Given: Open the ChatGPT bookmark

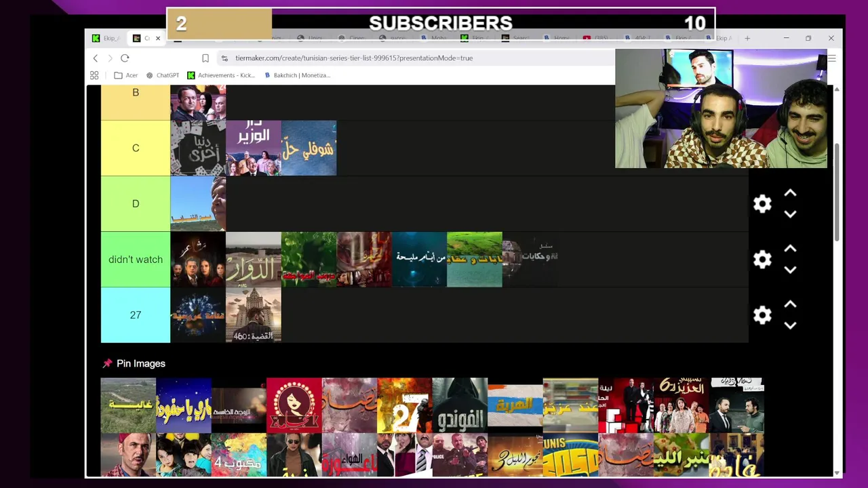Looking at the screenshot, I should tap(163, 75).
